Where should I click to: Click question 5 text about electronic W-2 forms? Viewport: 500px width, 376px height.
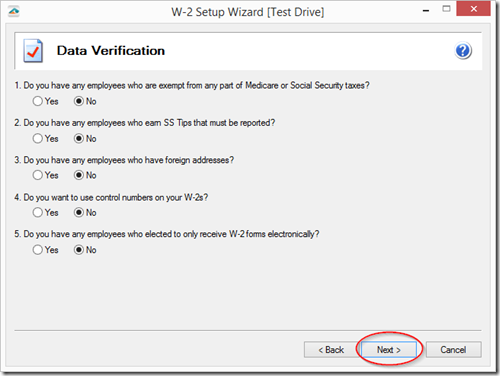[167, 234]
